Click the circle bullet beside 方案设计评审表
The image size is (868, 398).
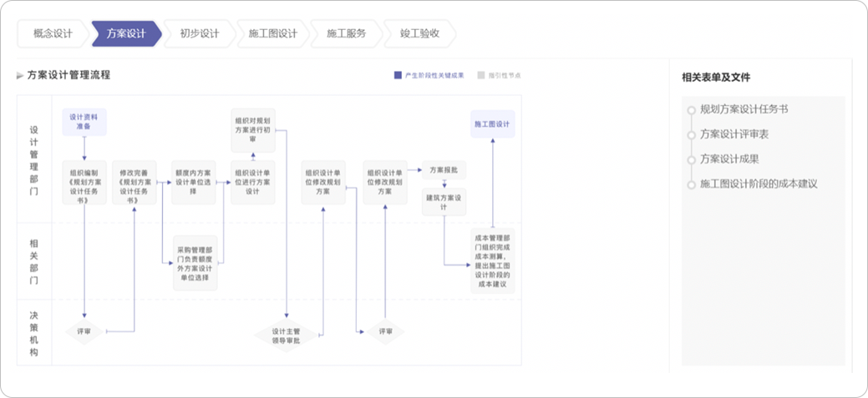[691, 135]
